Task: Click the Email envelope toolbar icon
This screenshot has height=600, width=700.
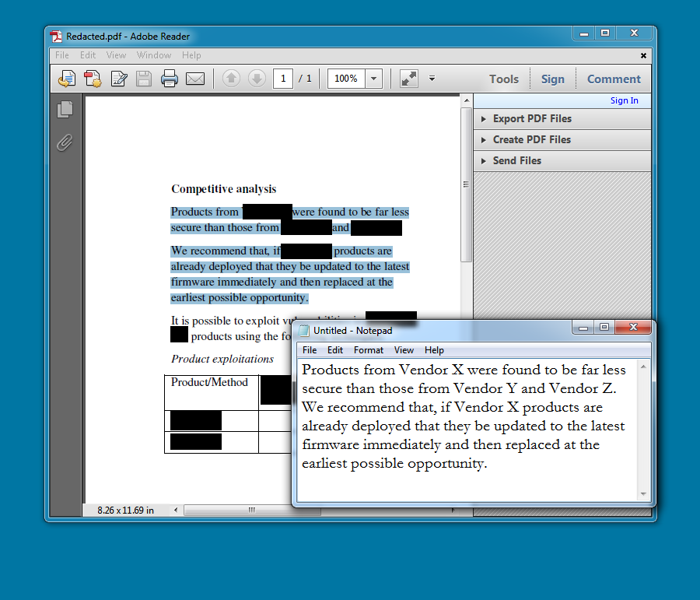Action: tap(195, 79)
